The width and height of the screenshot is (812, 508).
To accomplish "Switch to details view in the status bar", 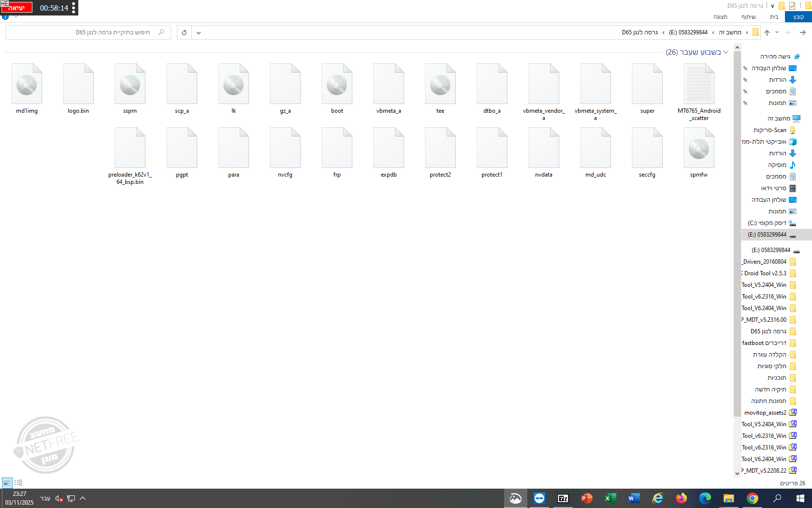I will [x=18, y=482].
